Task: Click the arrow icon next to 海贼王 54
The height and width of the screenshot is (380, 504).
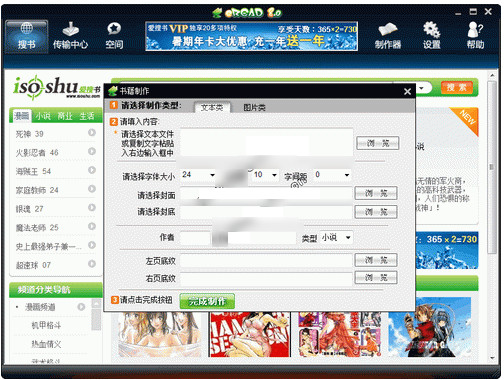Action: 92,170
